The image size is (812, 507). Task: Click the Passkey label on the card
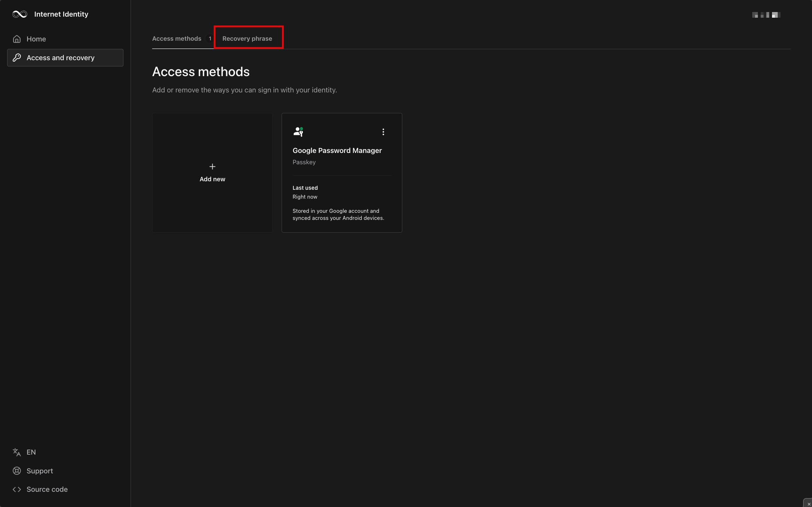click(x=304, y=162)
